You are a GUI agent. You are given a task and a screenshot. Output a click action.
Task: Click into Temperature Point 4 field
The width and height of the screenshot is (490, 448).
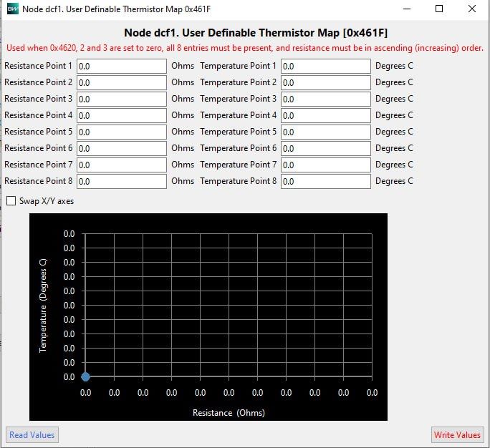pyautogui.click(x=326, y=115)
